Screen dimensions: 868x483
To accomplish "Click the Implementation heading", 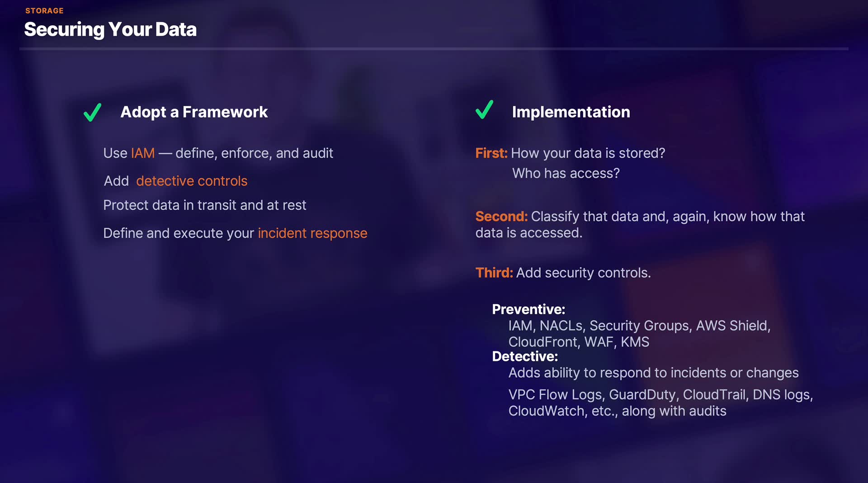I will pyautogui.click(x=571, y=112).
